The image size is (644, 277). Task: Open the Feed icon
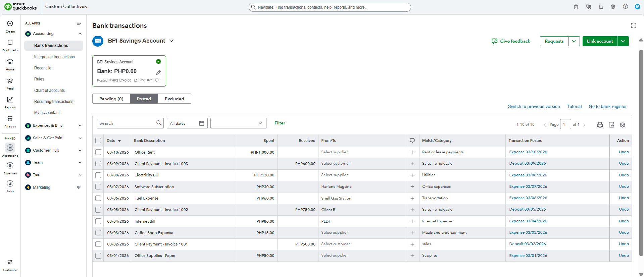(x=10, y=81)
